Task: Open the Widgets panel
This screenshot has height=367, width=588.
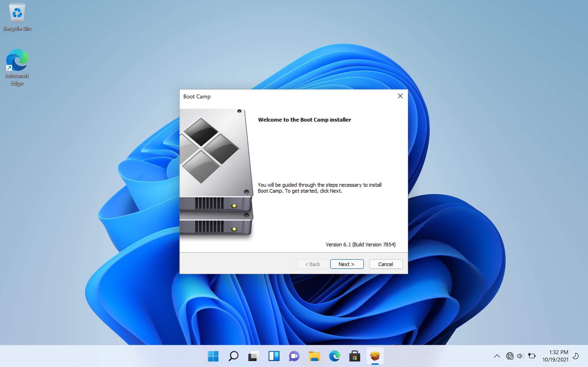Action: (x=274, y=356)
